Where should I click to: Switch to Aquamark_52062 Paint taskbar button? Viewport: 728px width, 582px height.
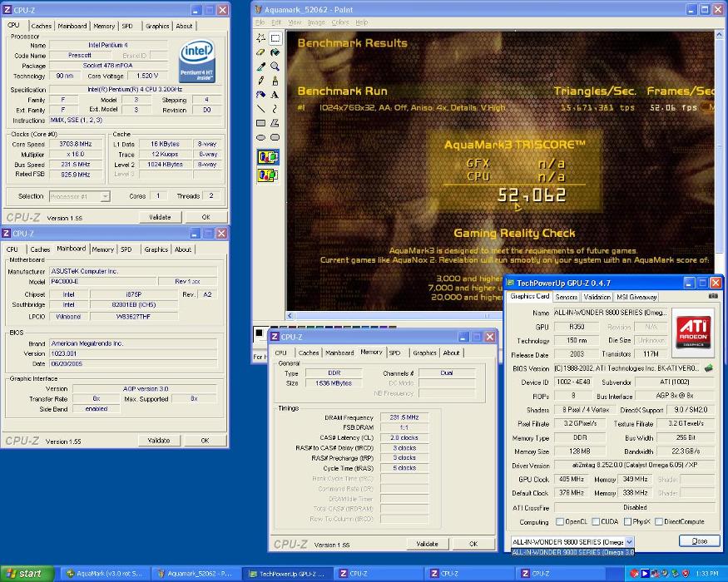coord(197,574)
